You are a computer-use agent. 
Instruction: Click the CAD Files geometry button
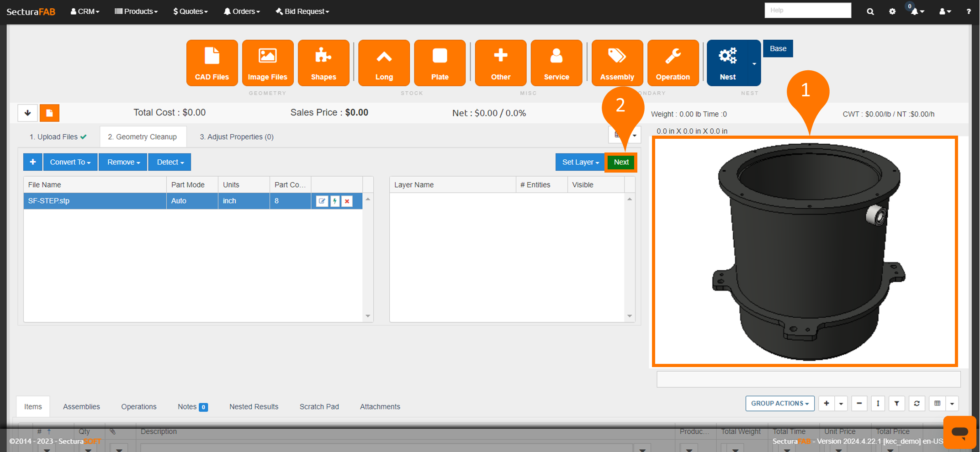coord(212,63)
